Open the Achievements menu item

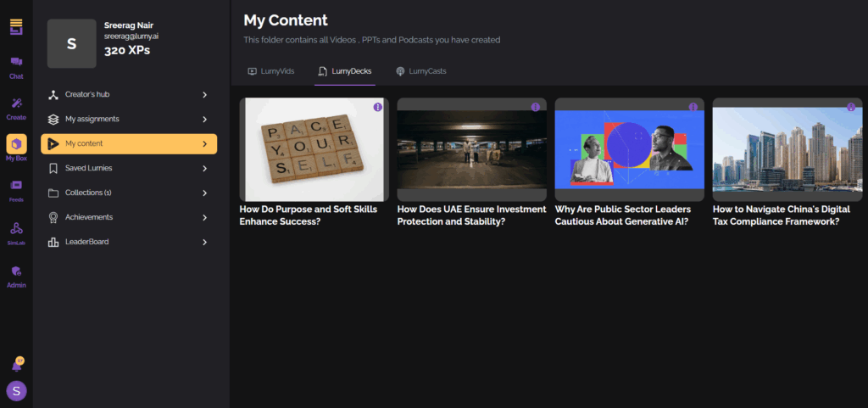coord(89,217)
